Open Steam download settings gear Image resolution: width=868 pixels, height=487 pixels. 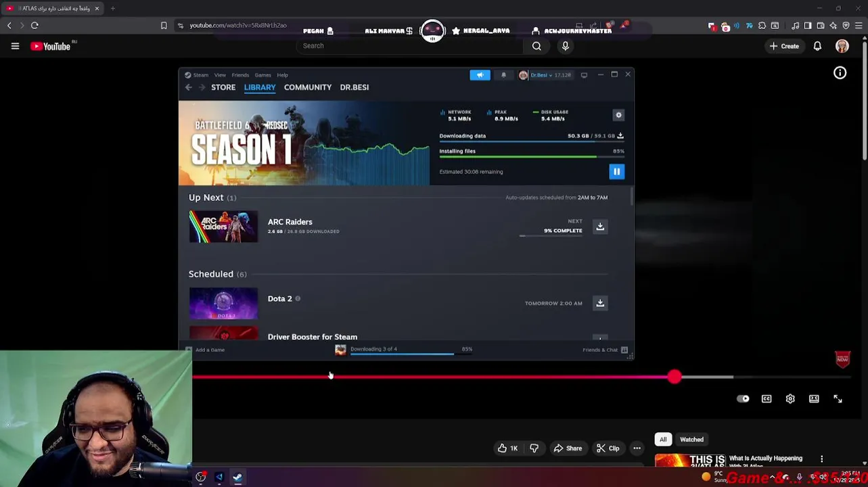point(618,115)
